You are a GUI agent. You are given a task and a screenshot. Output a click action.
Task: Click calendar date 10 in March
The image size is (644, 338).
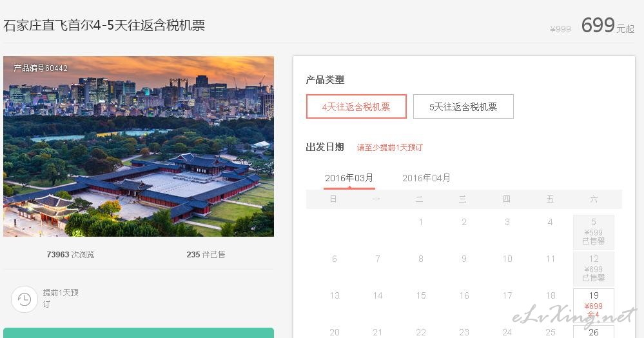(507, 259)
